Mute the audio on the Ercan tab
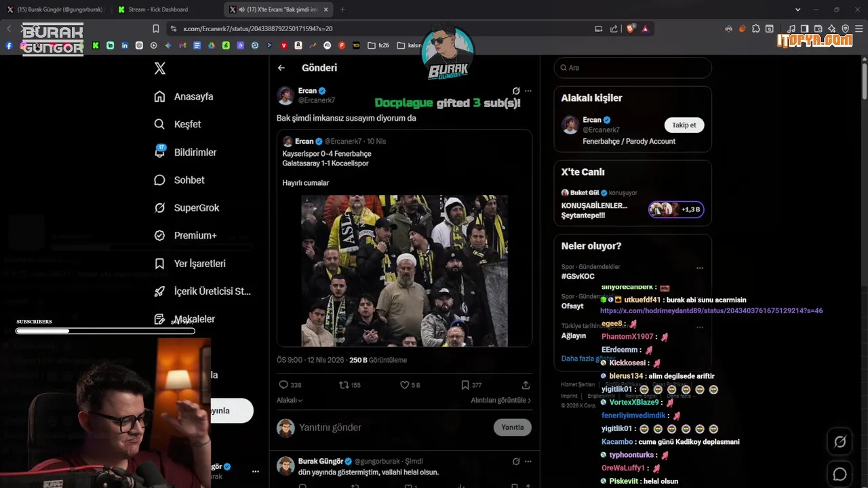Image resolution: width=868 pixels, height=488 pixels. [x=242, y=9]
